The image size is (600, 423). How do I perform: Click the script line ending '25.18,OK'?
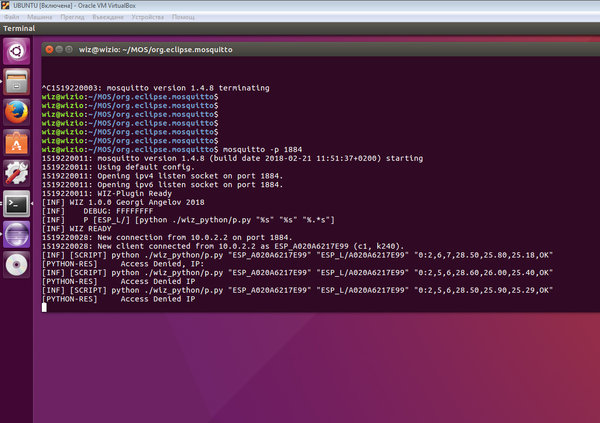coord(297,255)
